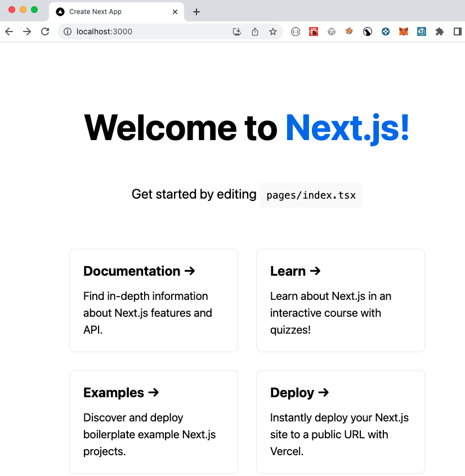
Task: Click the 'Find in-depth information' description
Action: point(147,313)
